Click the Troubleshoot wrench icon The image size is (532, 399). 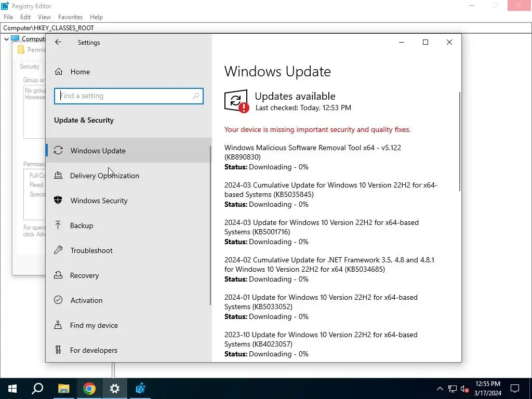pos(58,250)
